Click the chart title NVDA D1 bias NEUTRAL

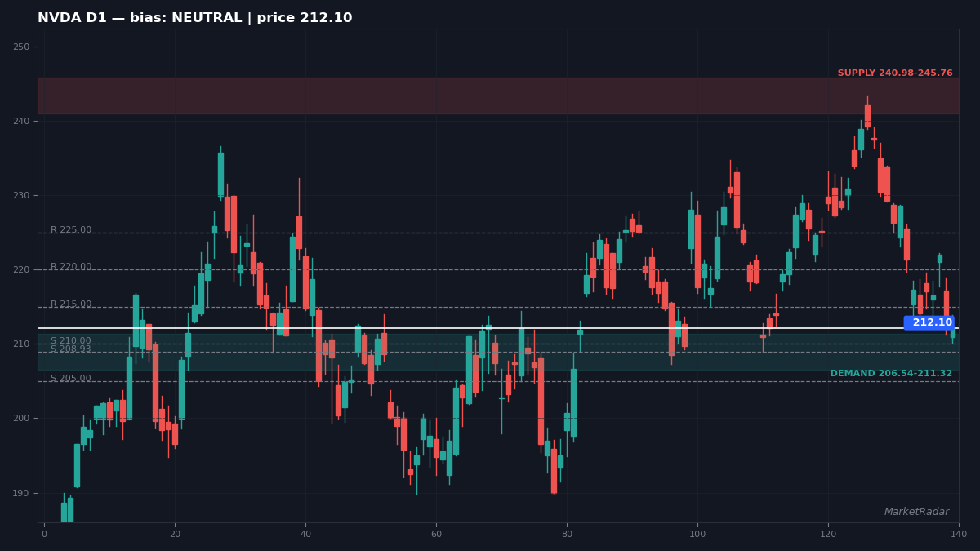pos(194,18)
